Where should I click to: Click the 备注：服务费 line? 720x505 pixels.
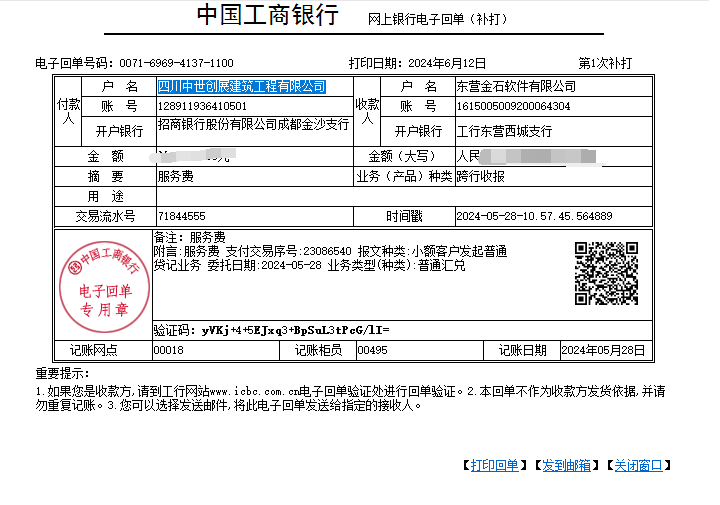189,237
